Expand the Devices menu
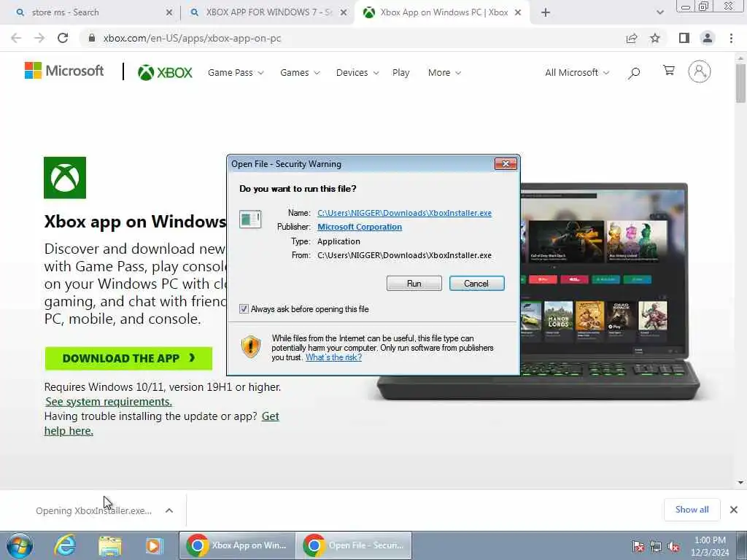747x560 pixels. (357, 73)
